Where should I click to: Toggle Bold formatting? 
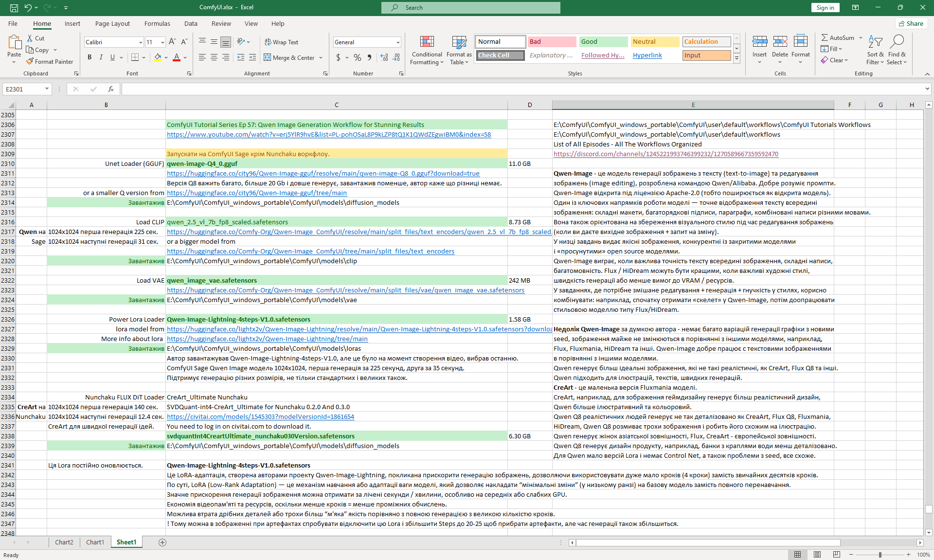pyautogui.click(x=90, y=57)
